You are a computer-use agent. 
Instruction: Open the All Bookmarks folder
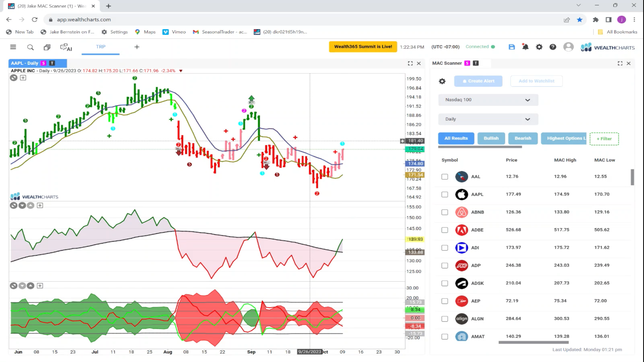click(618, 32)
